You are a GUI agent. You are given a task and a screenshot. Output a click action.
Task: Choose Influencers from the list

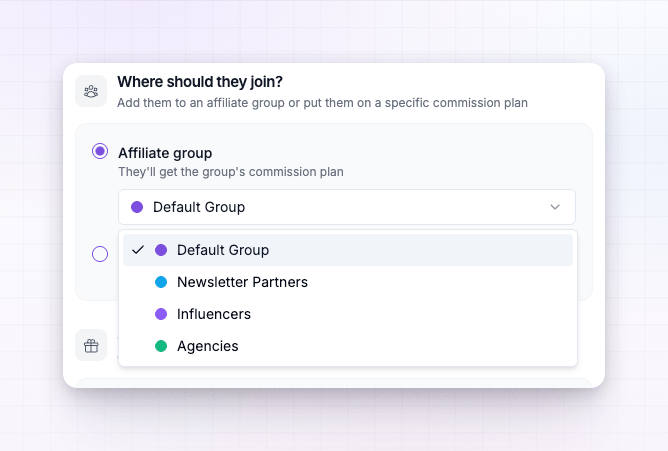pyautogui.click(x=348, y=314)
